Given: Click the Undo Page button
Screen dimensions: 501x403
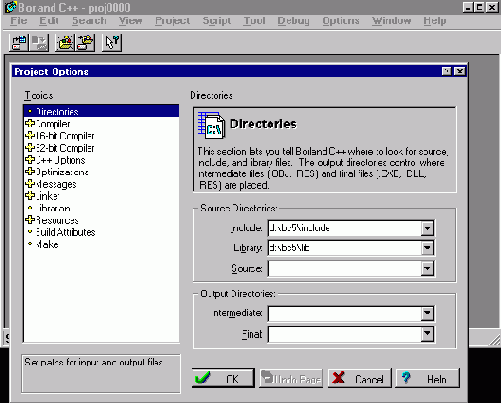Looking at the screenshot, I should 291,378.
